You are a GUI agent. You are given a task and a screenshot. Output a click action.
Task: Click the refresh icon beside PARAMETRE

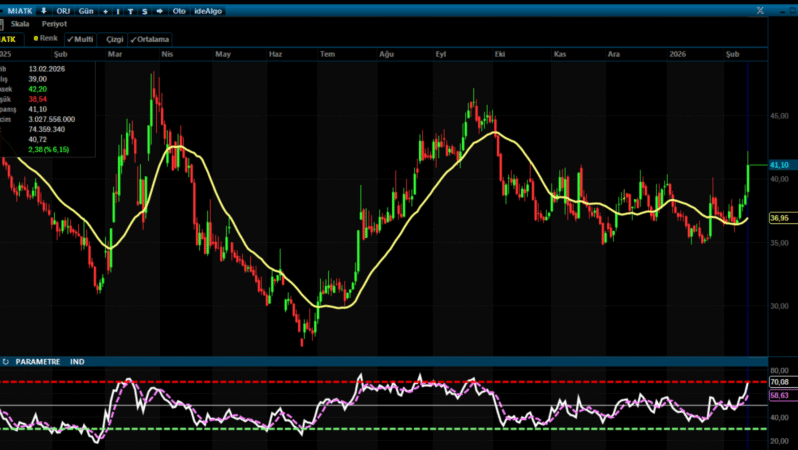click(x=7, y=361)
